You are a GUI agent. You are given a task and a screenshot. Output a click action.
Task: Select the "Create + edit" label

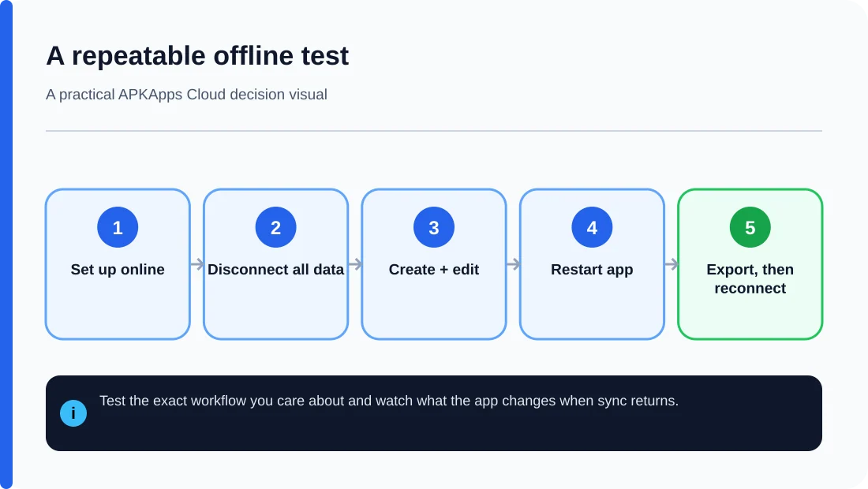coord(434,270)
